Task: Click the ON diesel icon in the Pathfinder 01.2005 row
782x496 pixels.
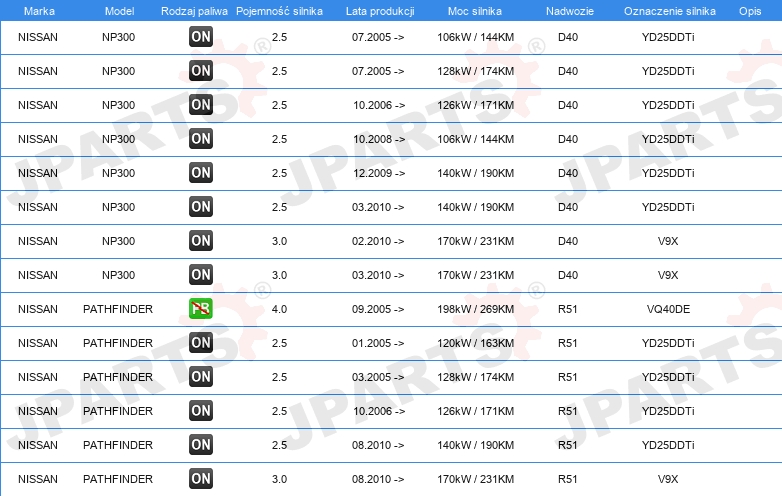Action: 201,343
